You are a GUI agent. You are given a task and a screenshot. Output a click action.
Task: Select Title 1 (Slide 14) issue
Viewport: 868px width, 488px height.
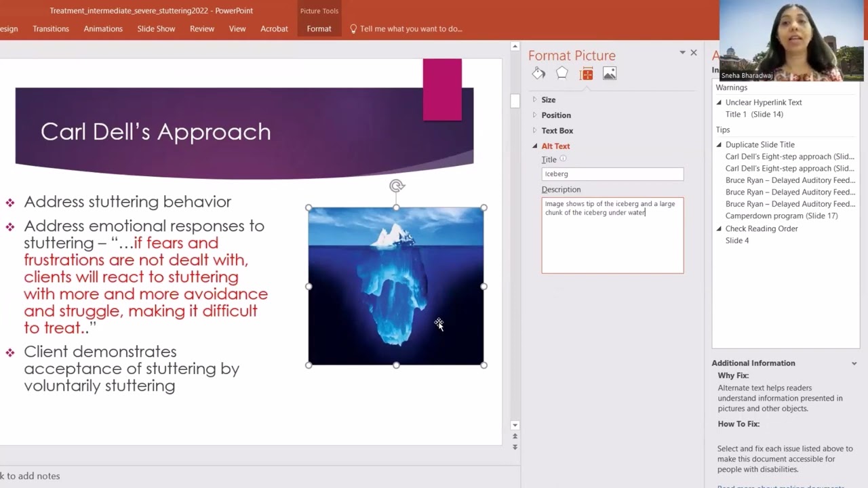[x=754, y=115]
